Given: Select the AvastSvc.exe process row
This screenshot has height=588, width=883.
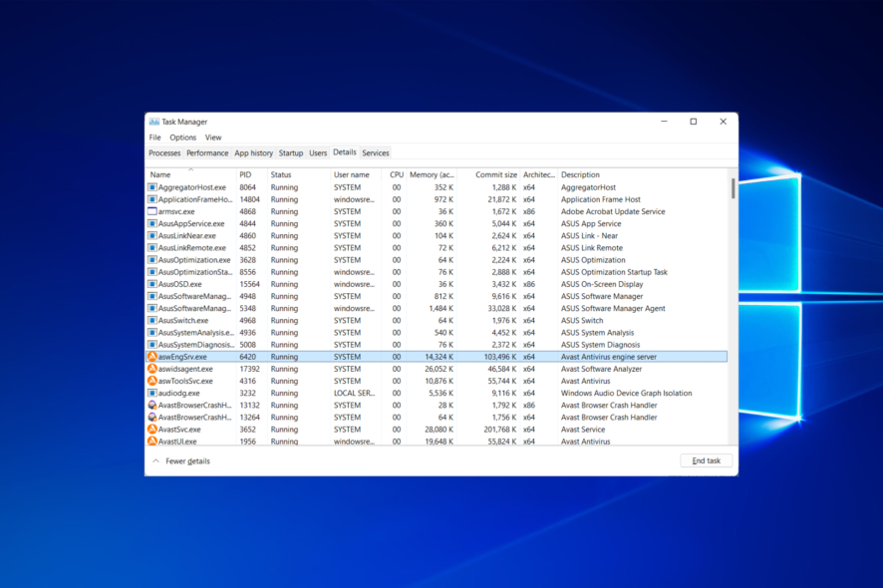Looking at the screenshot, I should pos(299,429).
